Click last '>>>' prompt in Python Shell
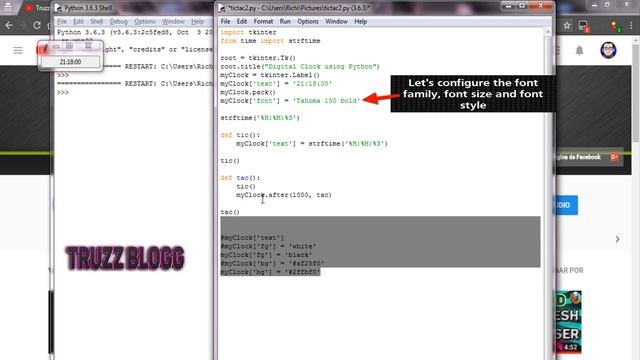 pos(63,93)
